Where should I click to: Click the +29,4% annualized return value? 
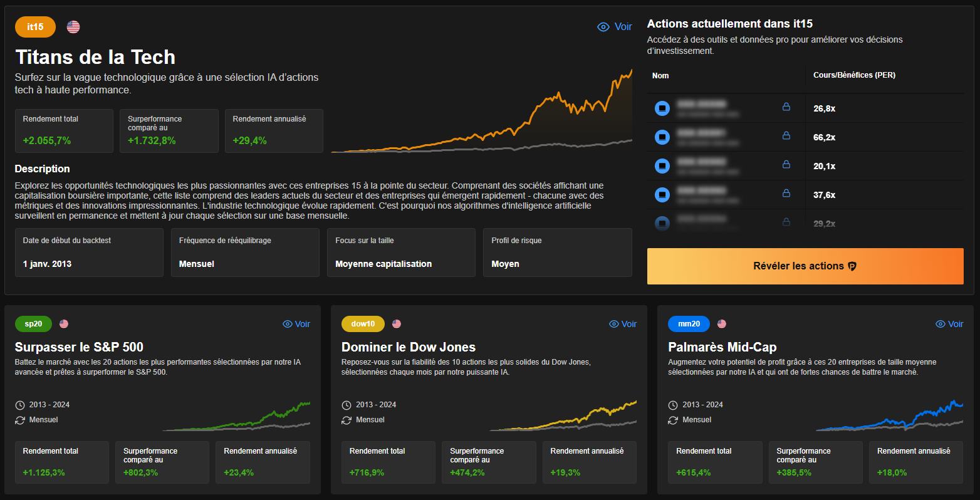pyautogui.click(x=249, y=141)
